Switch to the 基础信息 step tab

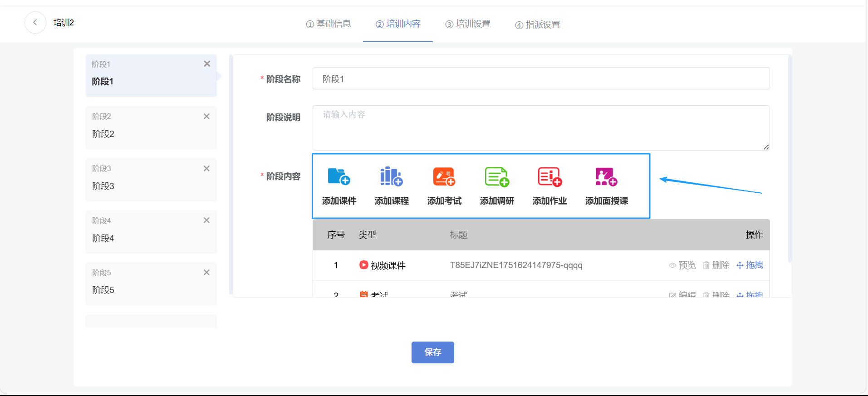(329, 24)
